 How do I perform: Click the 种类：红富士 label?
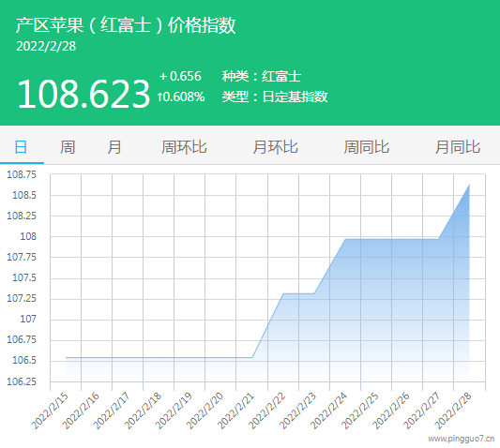(x=262, y=76)
